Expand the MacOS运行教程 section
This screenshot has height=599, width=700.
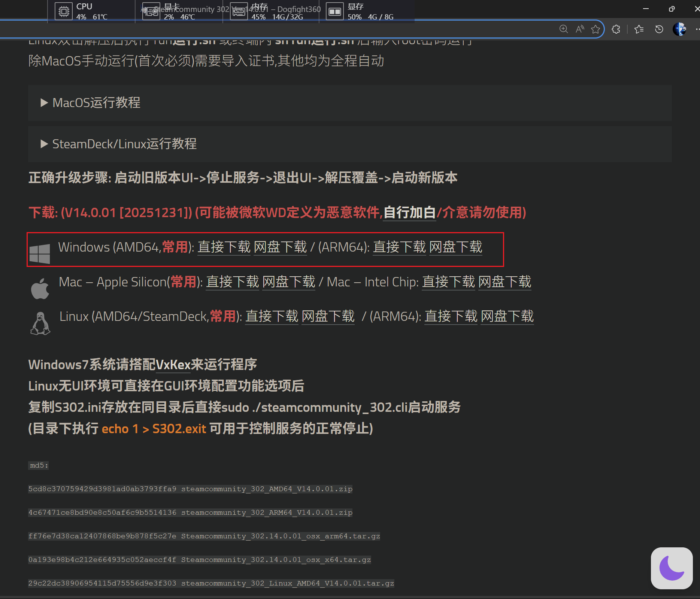click(x=349, y=103)
